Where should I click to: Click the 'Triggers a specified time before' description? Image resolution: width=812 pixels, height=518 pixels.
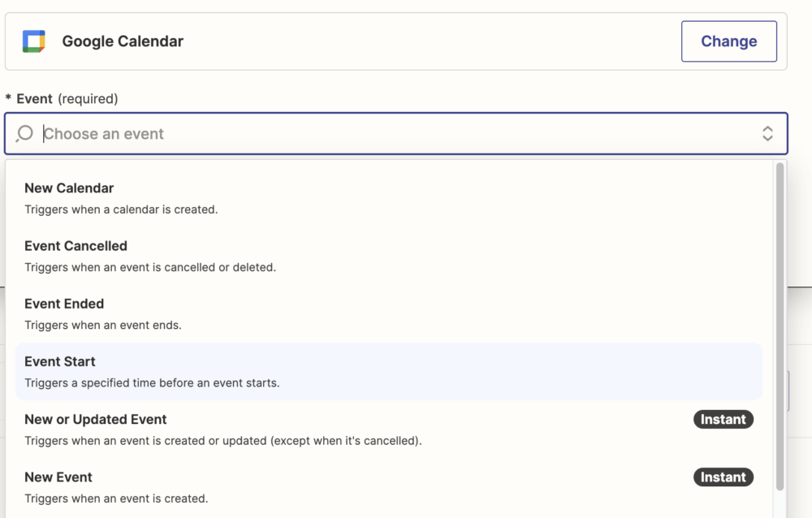(x=152, y=382)
